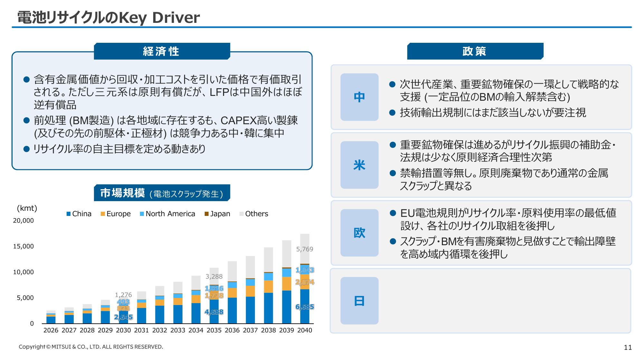Select the 欧 country label box
644x362 pixels.
point(359,233)
